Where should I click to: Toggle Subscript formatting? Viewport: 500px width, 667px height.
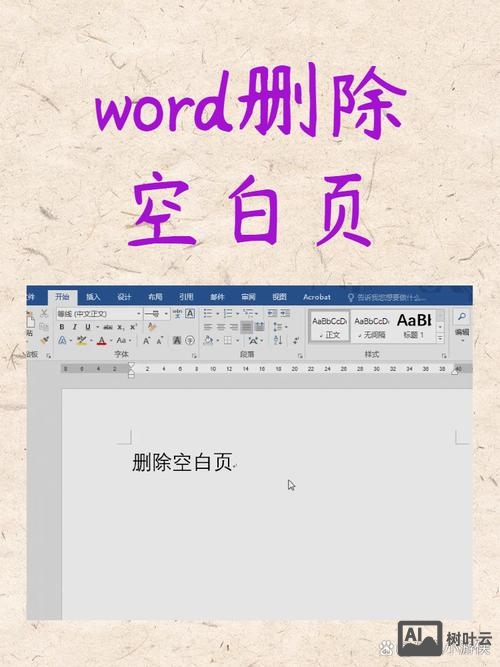pyautogui.click(x=121, y=327)
